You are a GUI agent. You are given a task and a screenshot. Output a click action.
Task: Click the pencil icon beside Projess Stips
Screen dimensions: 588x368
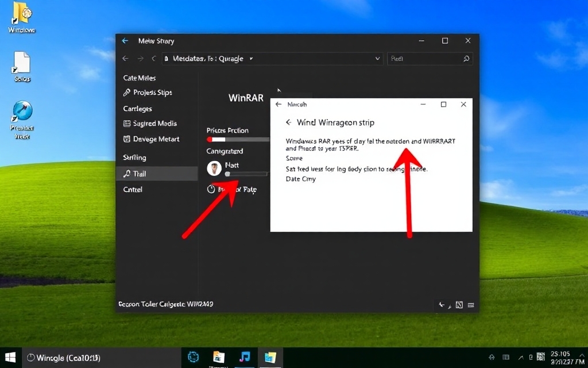pos(127,93)
